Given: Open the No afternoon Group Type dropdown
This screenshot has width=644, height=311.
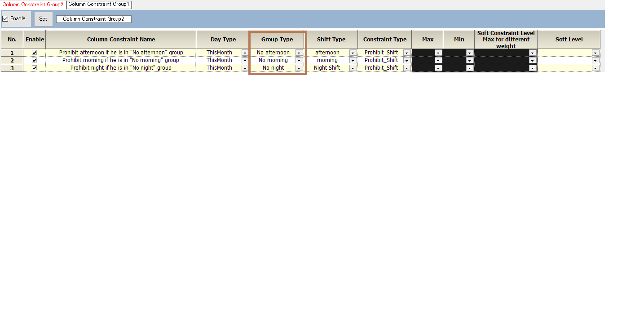Looking at the screenshot, I should [299, 53].
